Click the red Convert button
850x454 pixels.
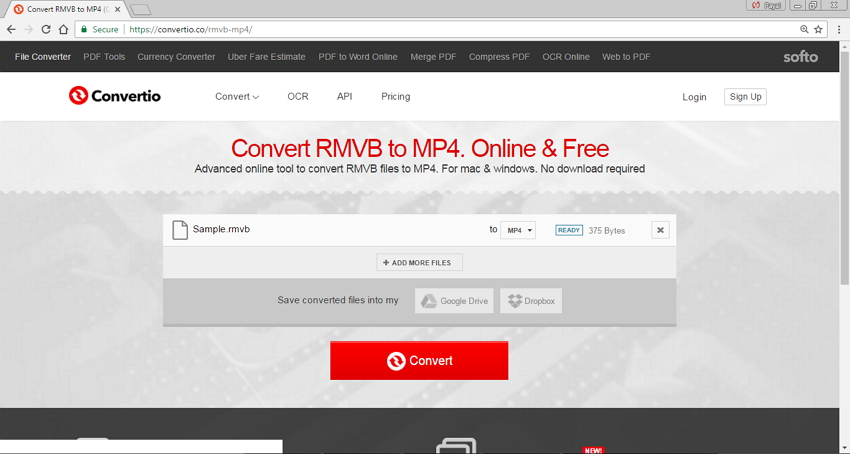pos(419,360)
